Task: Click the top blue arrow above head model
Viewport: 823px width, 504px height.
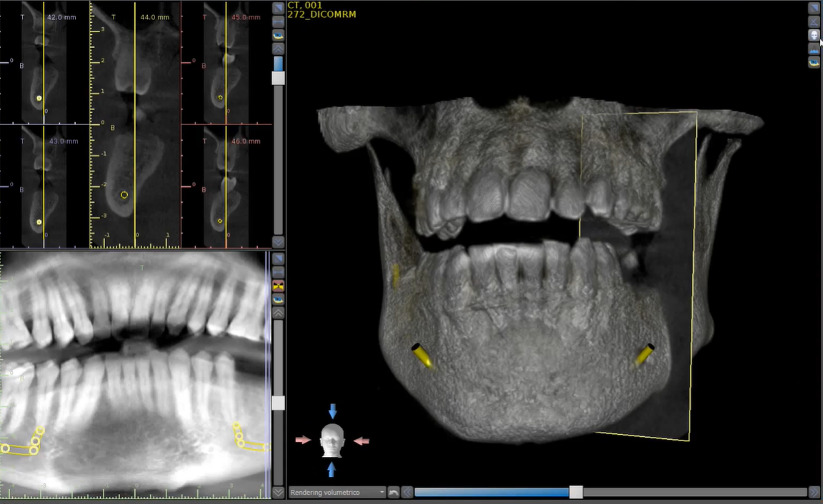Action: [x=332, y=411]
